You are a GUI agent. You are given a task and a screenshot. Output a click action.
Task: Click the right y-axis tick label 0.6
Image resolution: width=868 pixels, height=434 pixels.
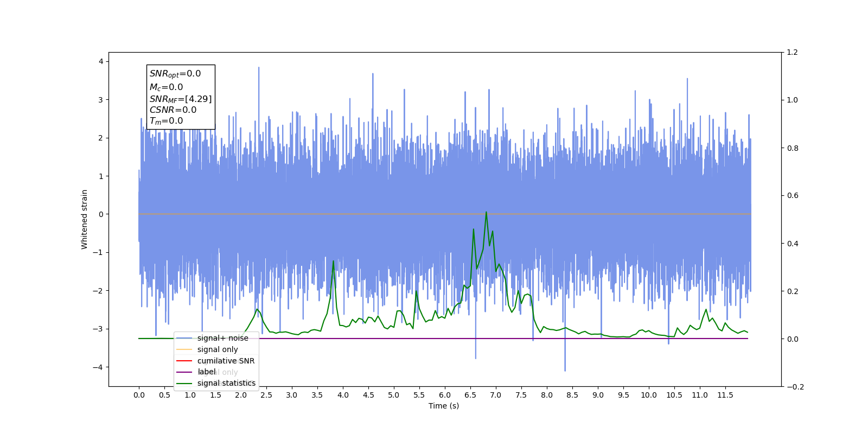click(x=793, y=195)
